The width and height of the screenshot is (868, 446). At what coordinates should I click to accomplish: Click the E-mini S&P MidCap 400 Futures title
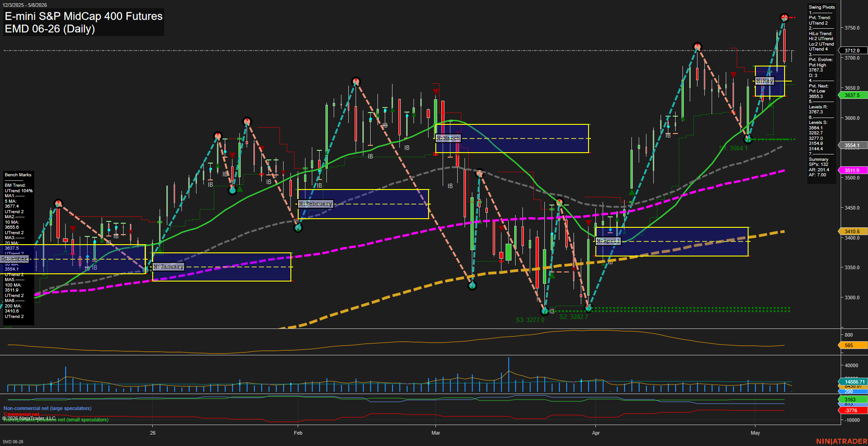(83, 16)
